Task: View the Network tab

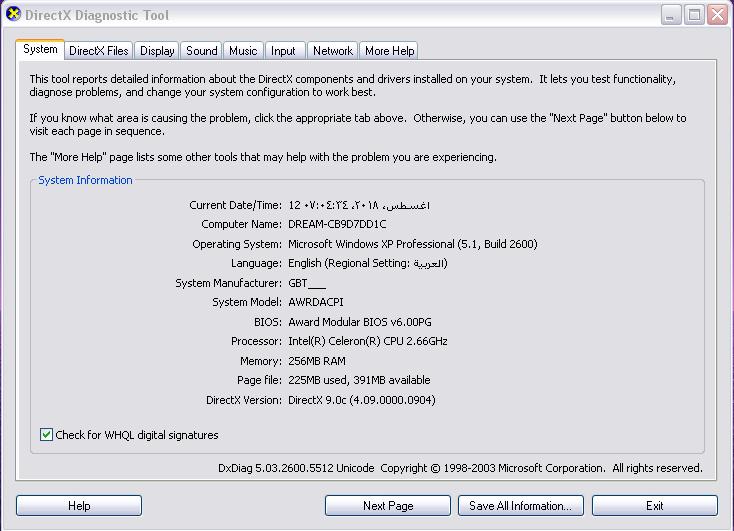Action: point(332,51)
